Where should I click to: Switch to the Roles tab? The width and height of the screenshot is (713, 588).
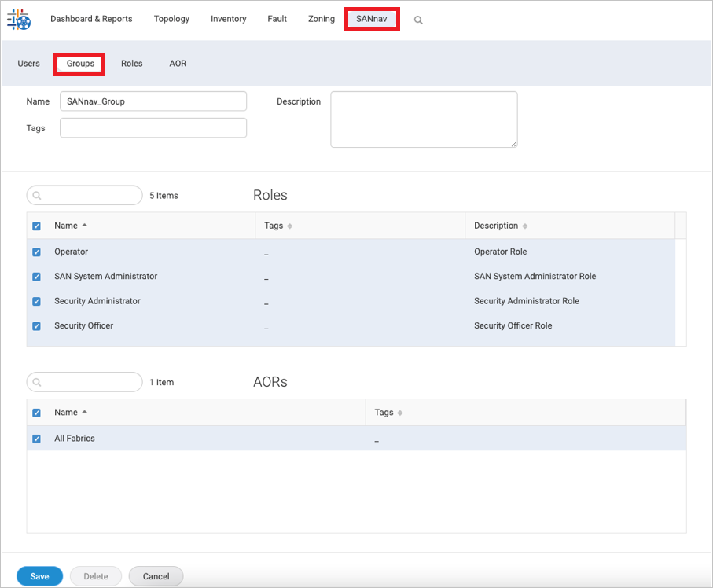pos(132,63)
